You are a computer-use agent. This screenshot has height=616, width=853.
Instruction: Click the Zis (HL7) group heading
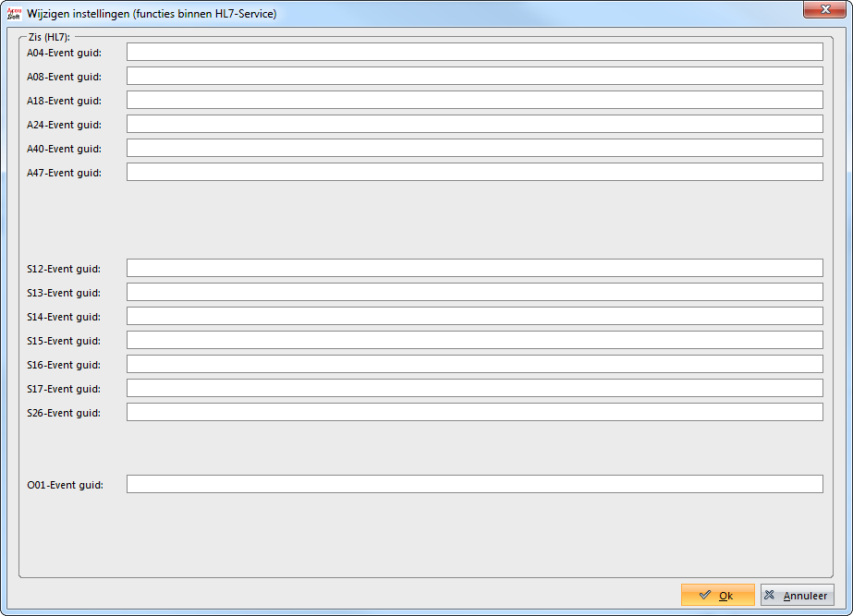49,37
